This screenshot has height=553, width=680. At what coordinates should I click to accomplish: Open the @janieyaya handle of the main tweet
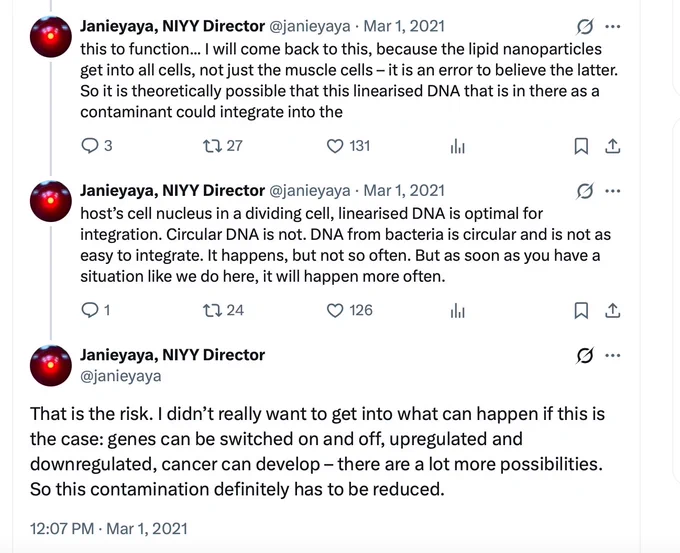pos(121,376)
